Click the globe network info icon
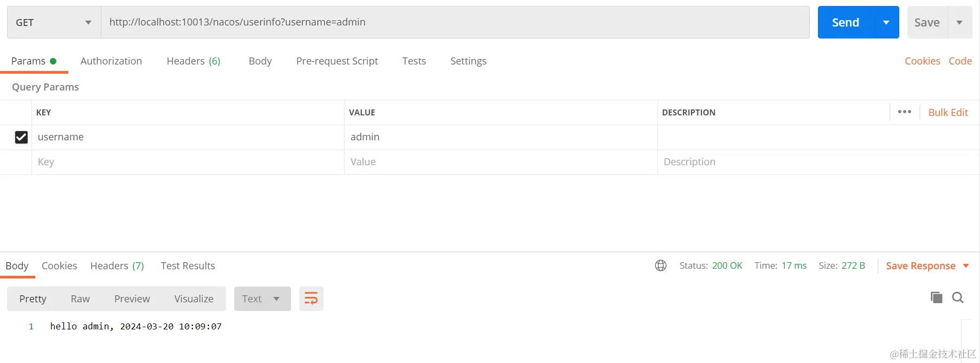Image resolution: width=980 pixels, height=363 pixels. (x=661, y=265)
